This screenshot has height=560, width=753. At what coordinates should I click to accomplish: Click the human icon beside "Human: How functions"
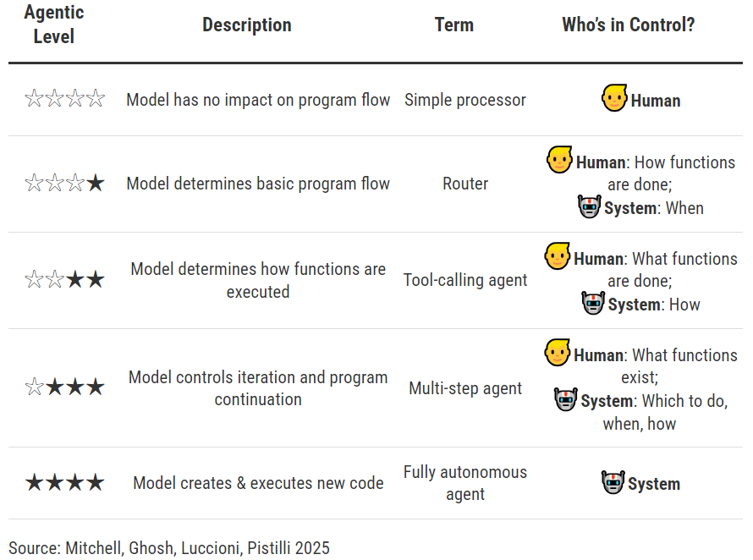559,159
